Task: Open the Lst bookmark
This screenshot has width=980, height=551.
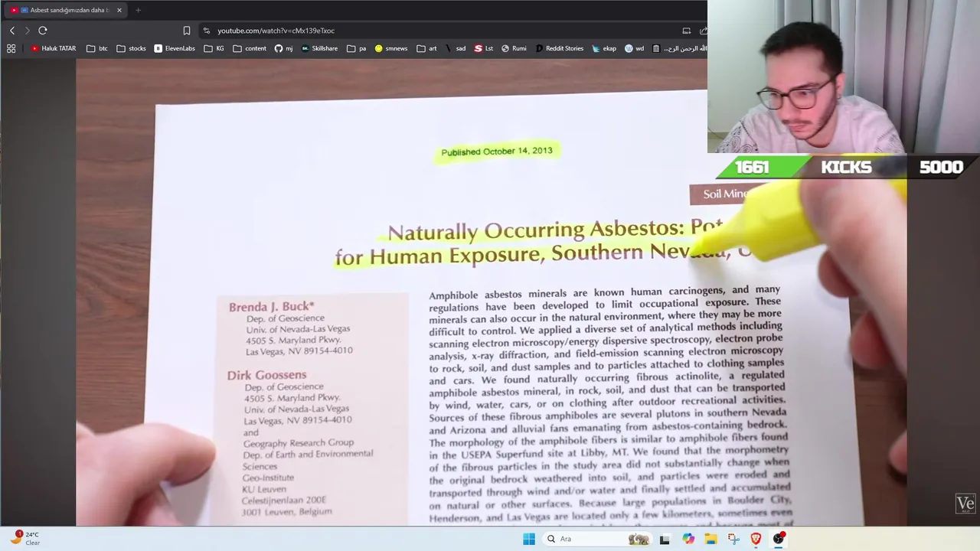Action: tap(484, 48)
